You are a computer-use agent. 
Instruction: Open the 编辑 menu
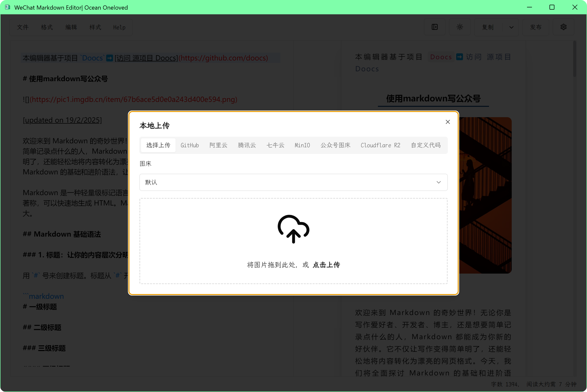click(x=71, y=27)
